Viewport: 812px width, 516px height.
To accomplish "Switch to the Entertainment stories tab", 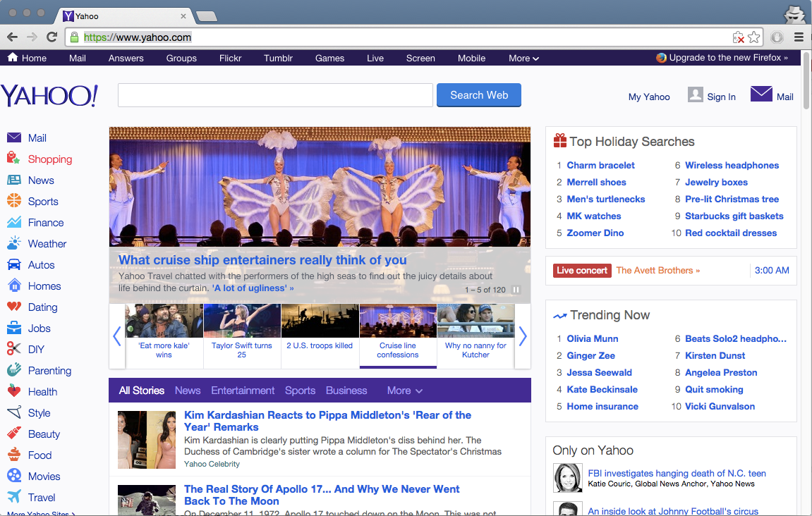I will pos(243,391).
